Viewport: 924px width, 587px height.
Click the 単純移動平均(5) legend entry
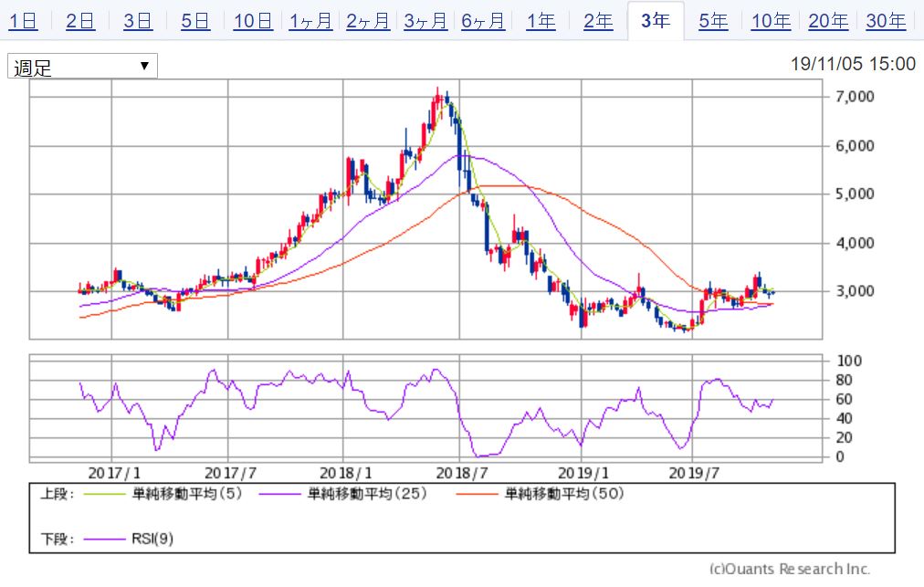pyautogui.click(x=187, y=493)
